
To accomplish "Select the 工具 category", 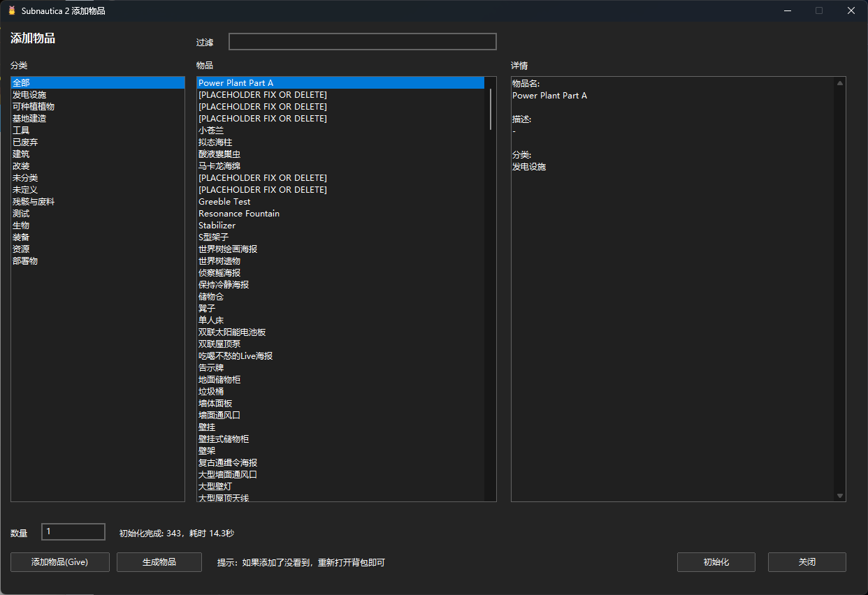I will point(98,130).
